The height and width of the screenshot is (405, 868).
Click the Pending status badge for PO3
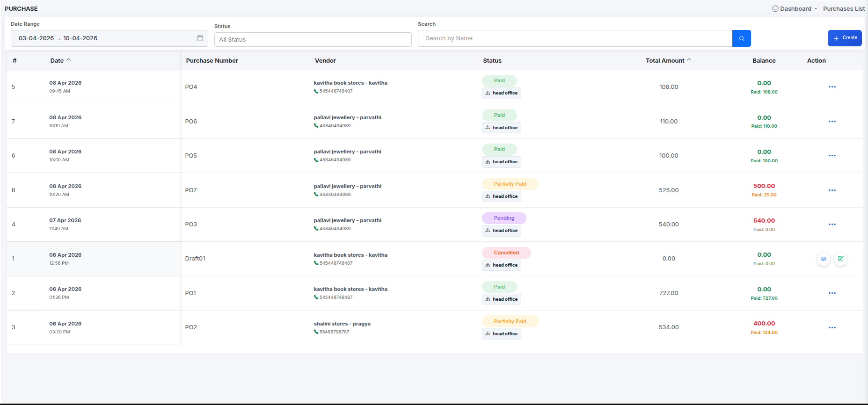(x=503, y=218)
